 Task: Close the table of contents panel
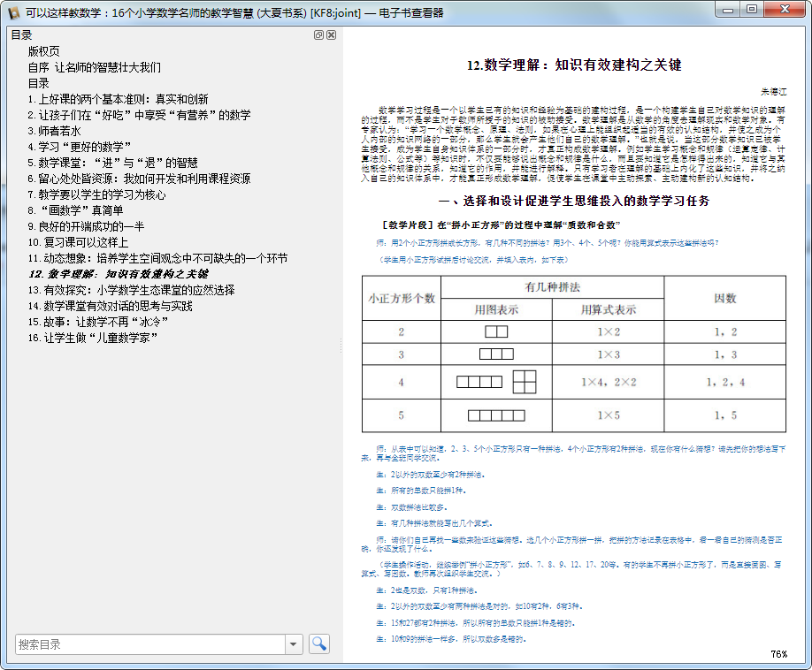[332, 34]
